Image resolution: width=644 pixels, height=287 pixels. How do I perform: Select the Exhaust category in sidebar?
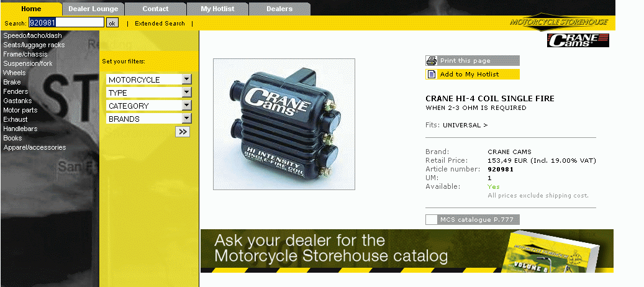[x=16, y=119]
